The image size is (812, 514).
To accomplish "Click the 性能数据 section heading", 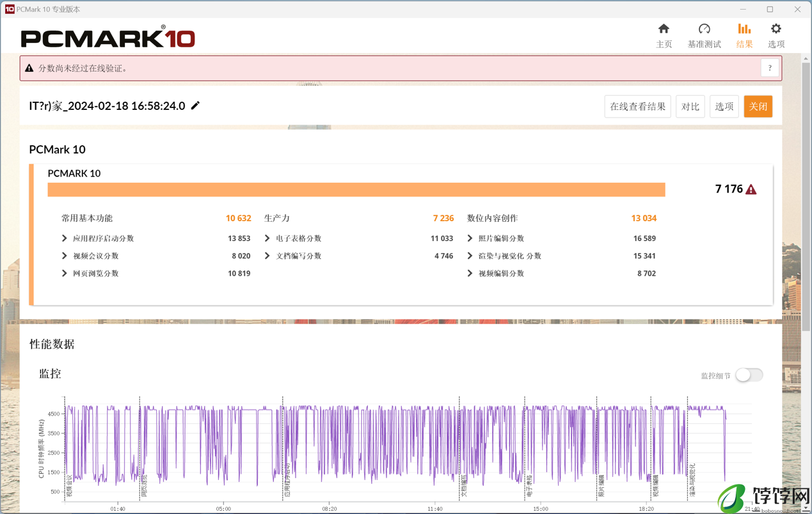I will click(x=52, y=344).
